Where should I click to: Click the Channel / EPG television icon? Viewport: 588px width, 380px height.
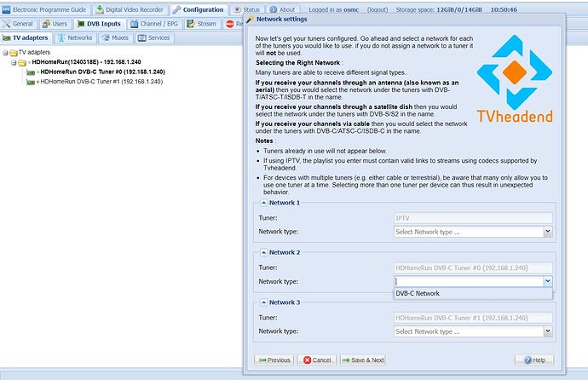tap(135, 24)
